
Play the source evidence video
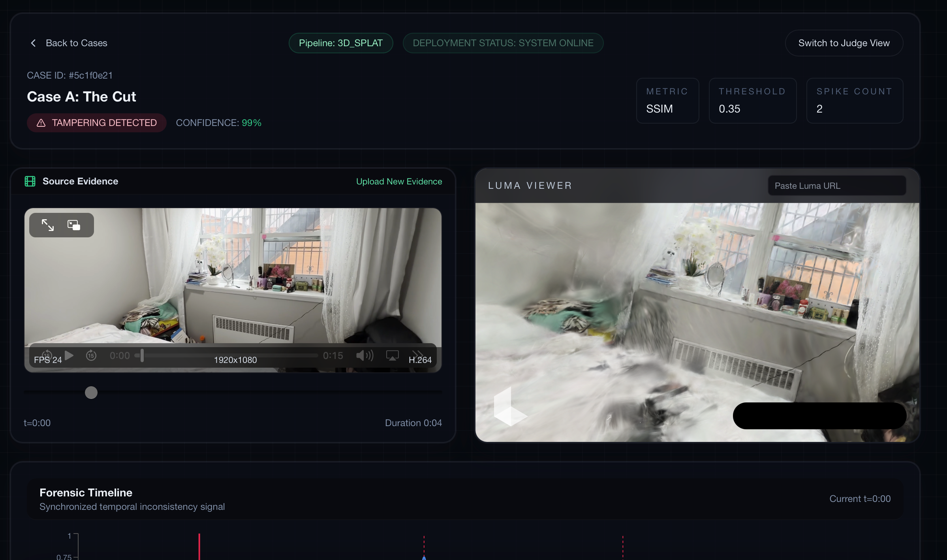point(70,355)
